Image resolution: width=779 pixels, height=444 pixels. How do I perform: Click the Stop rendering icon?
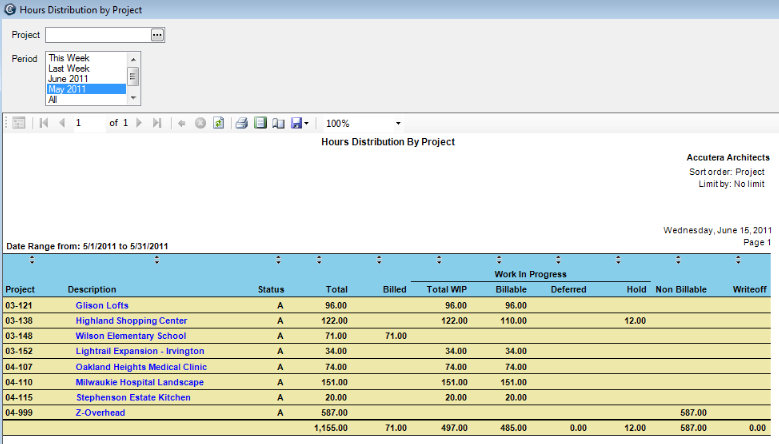pos(200,123)
